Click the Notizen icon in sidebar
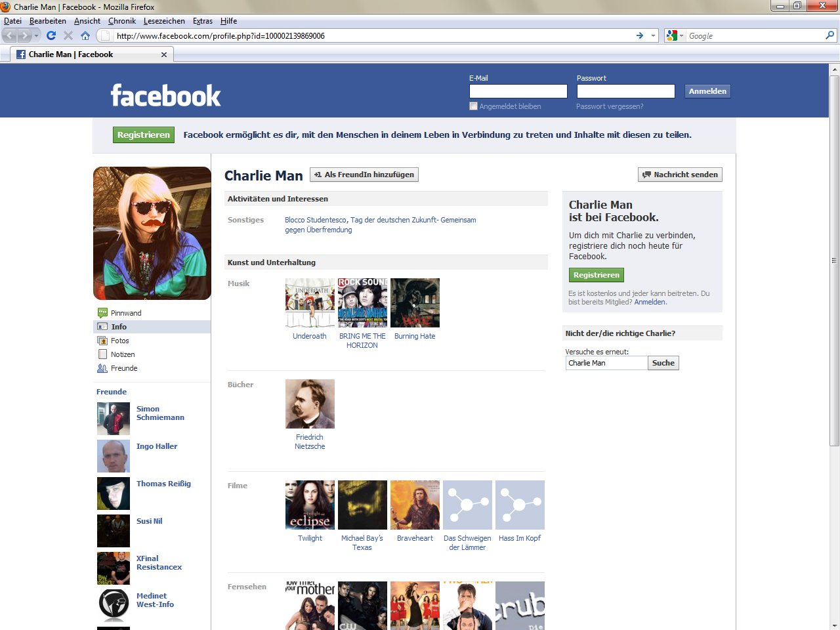 (102, 354)
